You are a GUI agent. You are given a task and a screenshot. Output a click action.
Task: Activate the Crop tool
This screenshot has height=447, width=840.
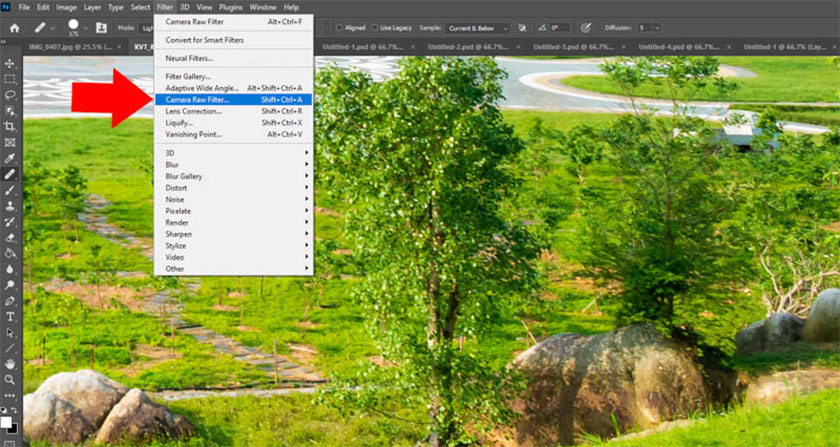[10, 127]
